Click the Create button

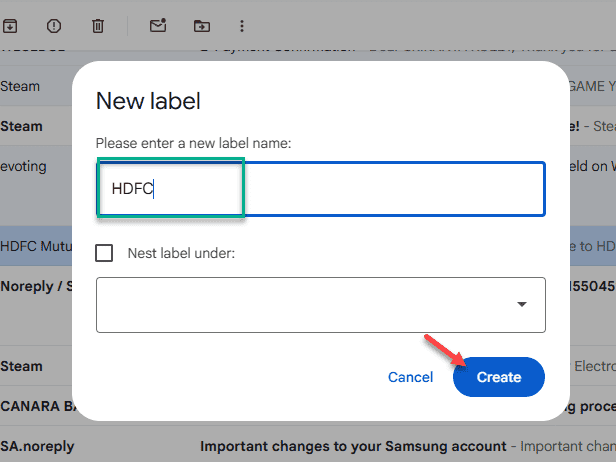[499, 377]
